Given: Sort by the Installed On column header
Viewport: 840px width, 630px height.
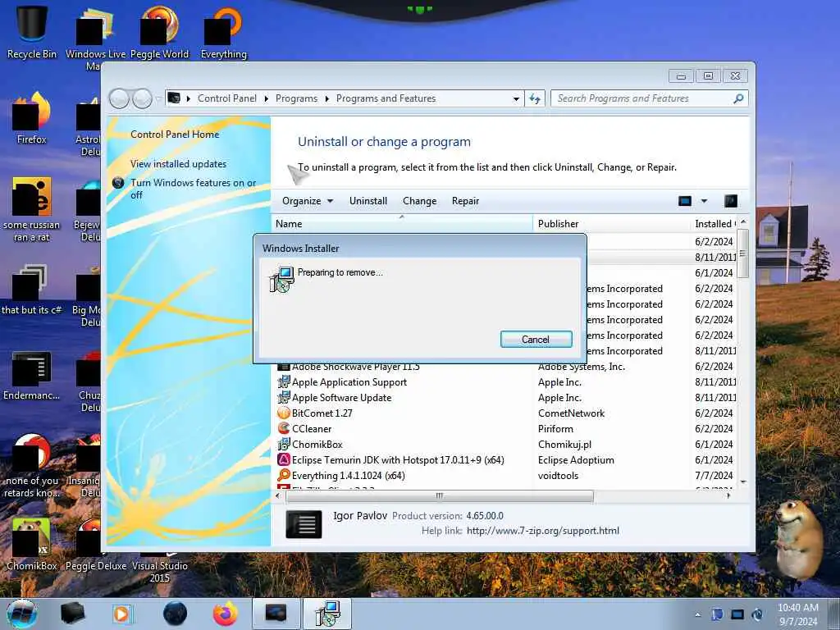Looking at the screenshot, I should click(714, 224).
